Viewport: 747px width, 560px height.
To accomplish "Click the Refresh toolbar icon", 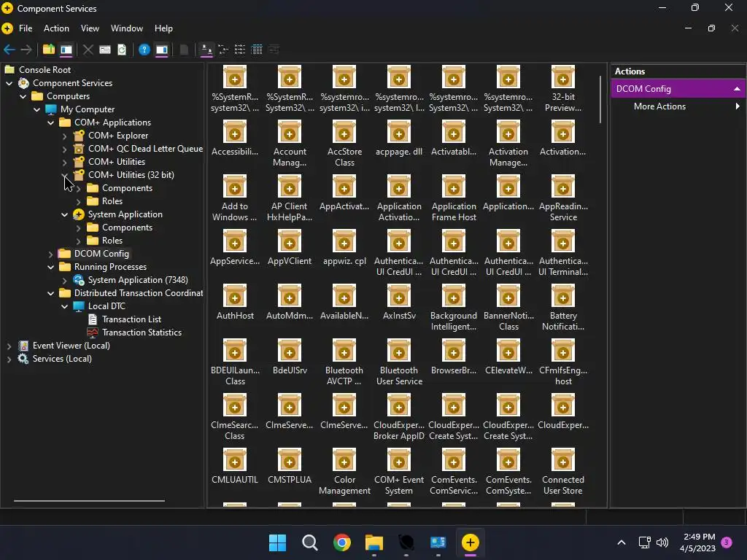I will click(122, 50).
